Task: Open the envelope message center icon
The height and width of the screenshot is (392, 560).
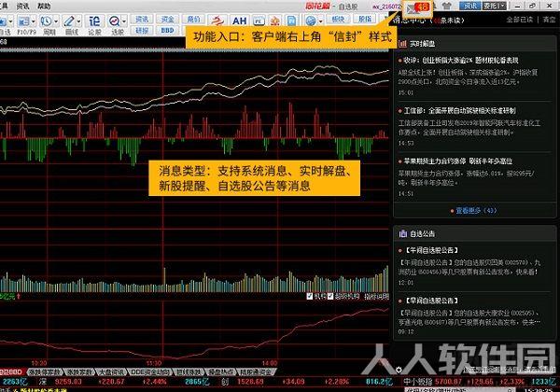Action: click(418, 7)
